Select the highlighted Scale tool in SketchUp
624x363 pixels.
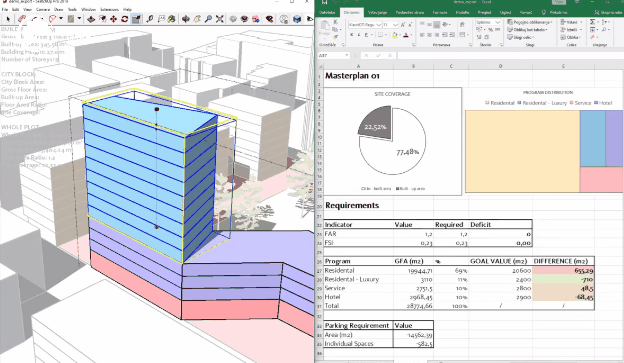(x=136, y=19)
